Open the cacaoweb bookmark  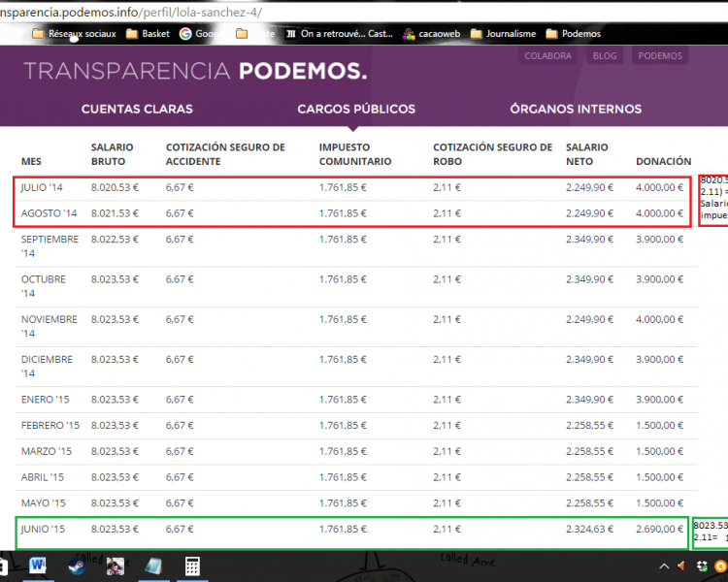click(433, 33)
